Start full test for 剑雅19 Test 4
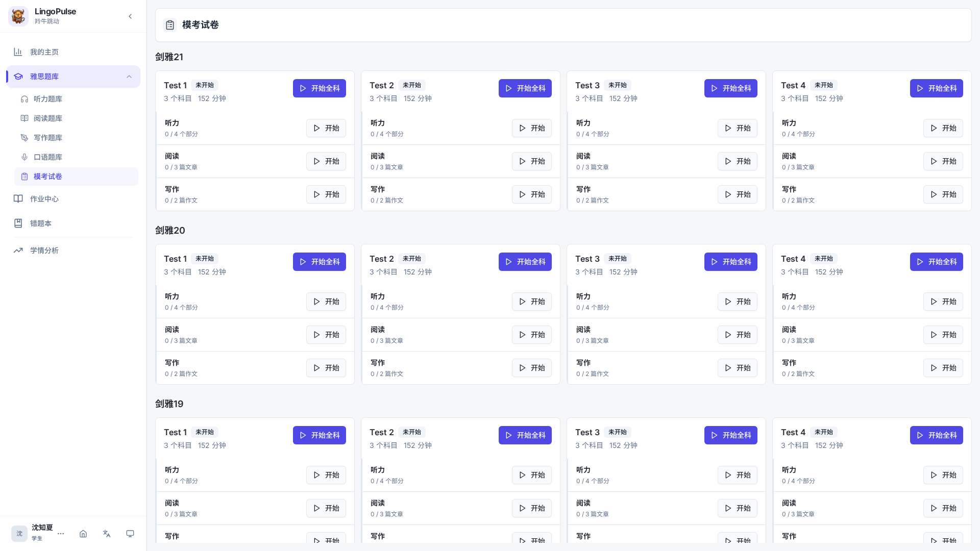980x551 pixels. (937, 435)
